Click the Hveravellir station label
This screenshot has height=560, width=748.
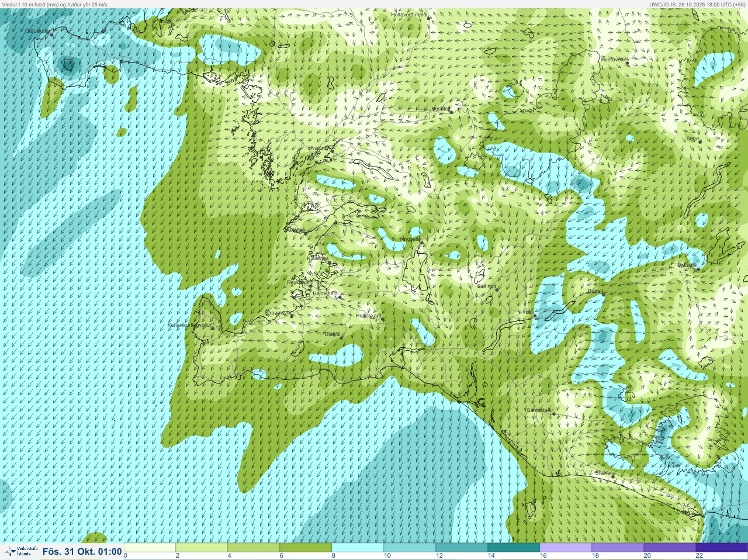(x=613, y=60)
